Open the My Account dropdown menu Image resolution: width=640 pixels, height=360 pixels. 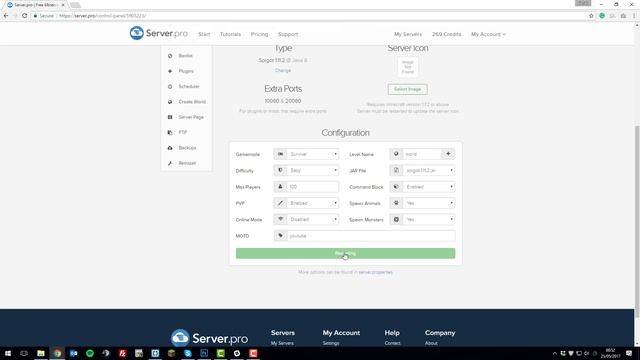pyautogui.click(x=488, y=34)
